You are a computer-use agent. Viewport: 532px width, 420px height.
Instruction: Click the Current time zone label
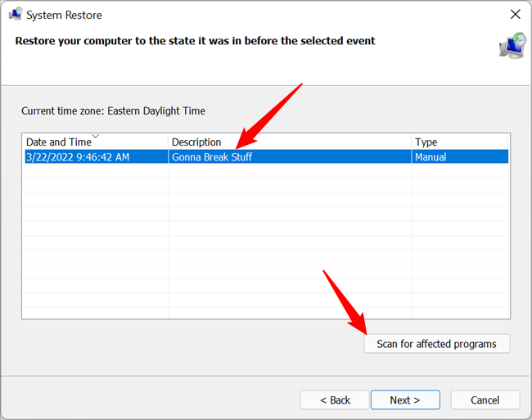113,111
